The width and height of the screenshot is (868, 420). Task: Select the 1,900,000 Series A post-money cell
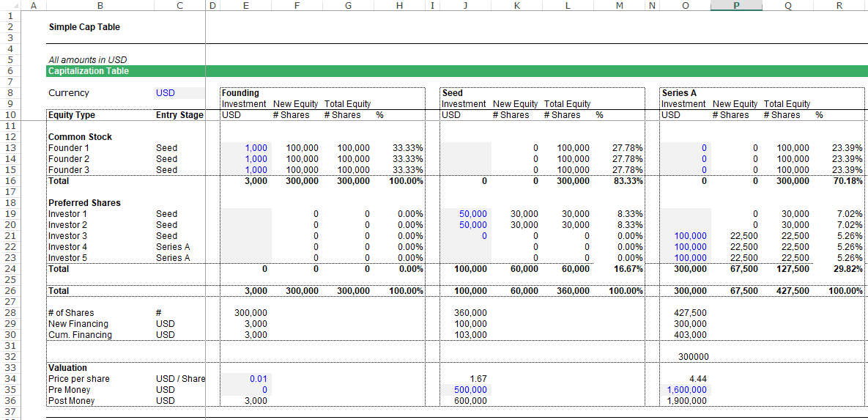[686, 401]
